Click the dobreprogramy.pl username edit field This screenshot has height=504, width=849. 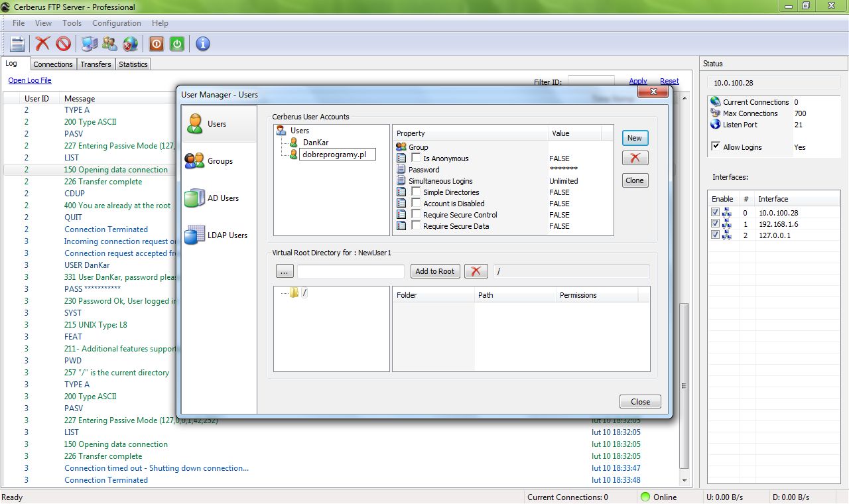[x=338, y=154]
